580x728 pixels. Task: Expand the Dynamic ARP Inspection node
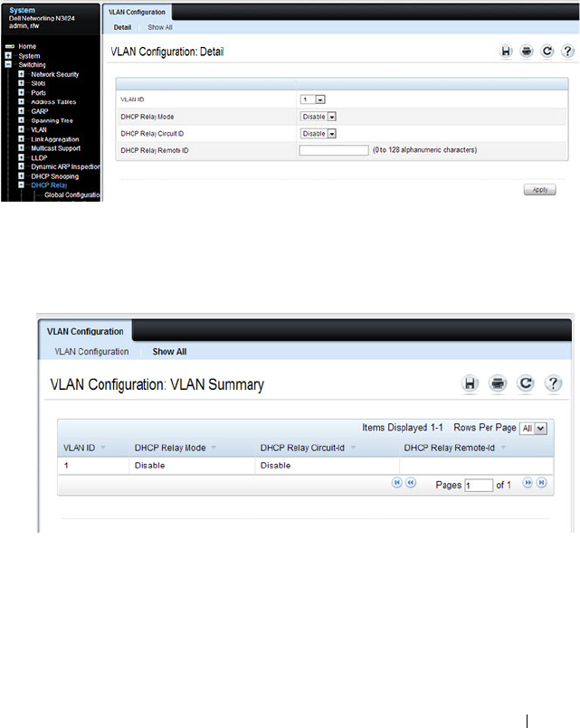(x=21, y=166)
